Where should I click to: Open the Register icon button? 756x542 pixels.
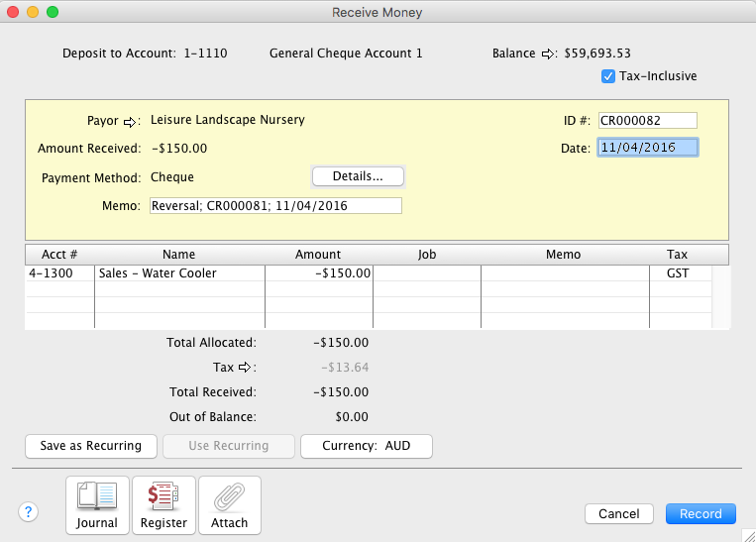coord(163,505)
